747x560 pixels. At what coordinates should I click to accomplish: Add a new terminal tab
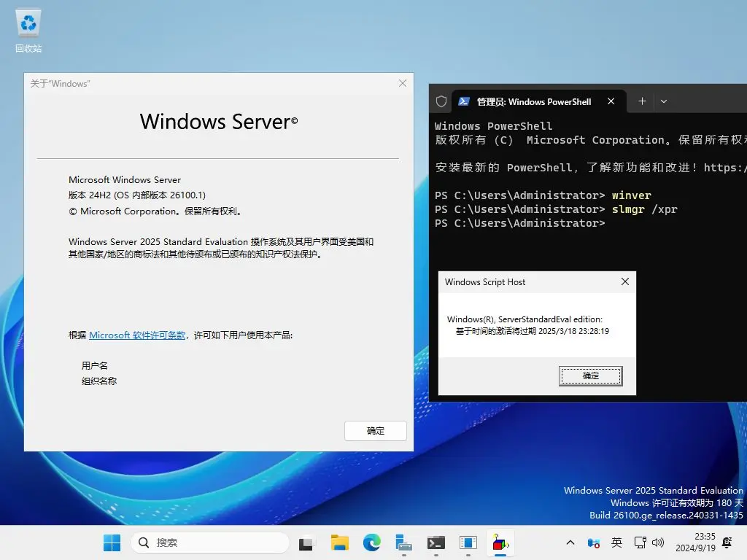(x=642, y=101)
